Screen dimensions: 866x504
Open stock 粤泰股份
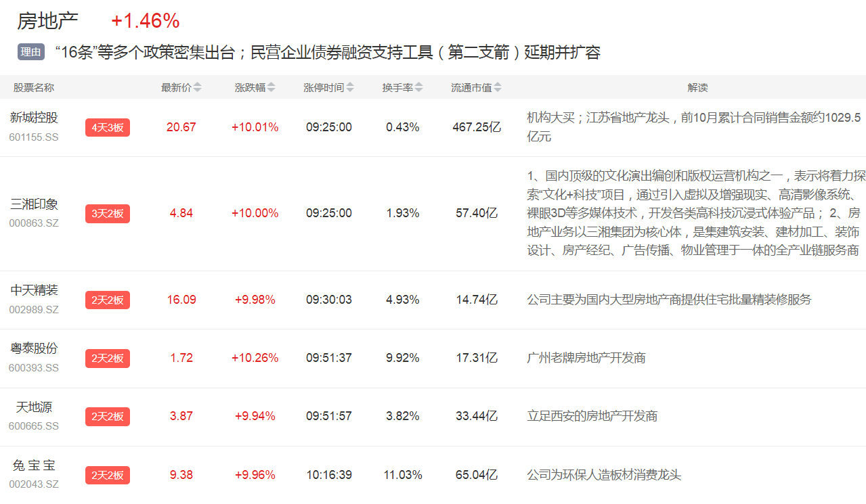click(x=34, y=348)
